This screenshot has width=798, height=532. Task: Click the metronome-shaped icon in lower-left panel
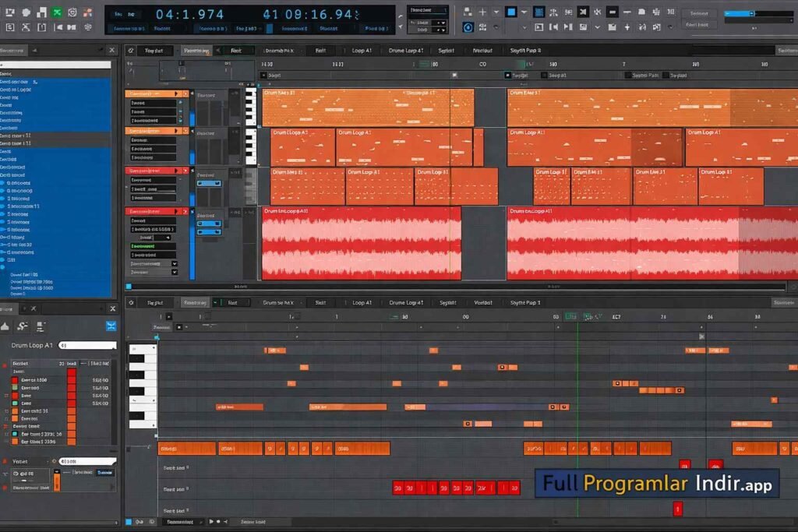click(x=5, y=327)
